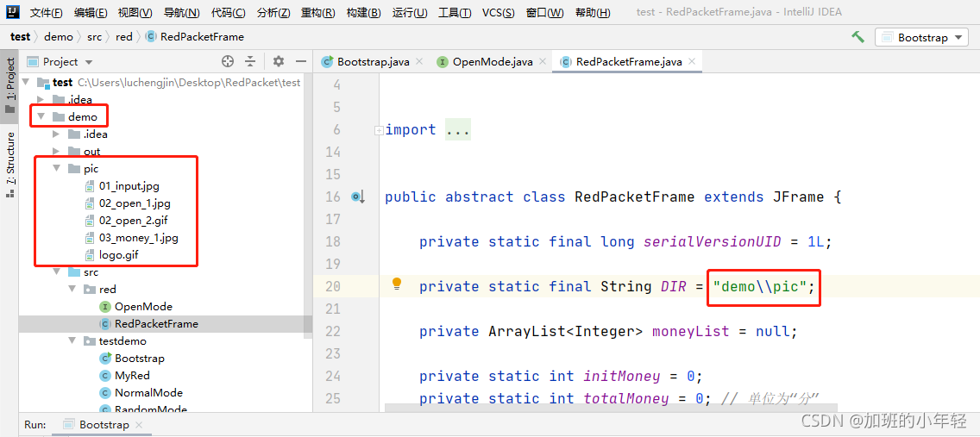Open the 导航(N) menu
This screenshot has height=437, width=980.
(182, 12)
